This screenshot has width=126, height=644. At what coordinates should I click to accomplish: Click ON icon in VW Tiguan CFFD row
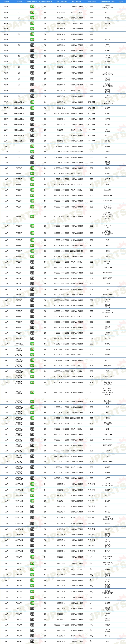tap(32, 636)
